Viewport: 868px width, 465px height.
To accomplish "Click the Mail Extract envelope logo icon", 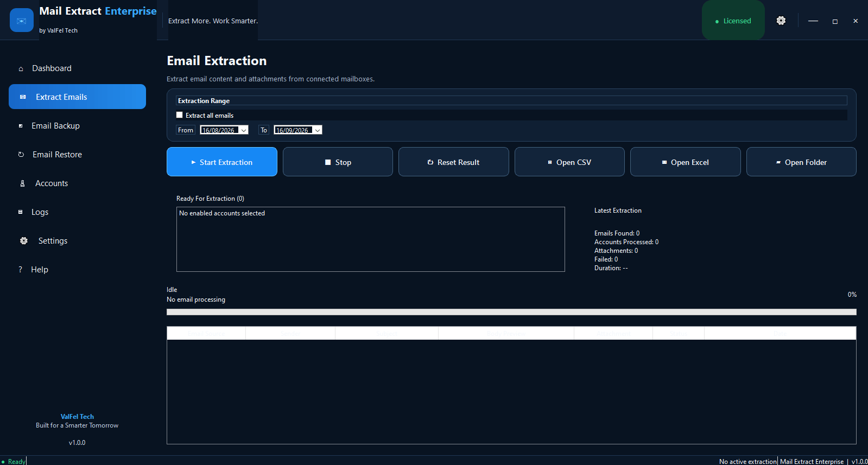I will pos(22,20).
